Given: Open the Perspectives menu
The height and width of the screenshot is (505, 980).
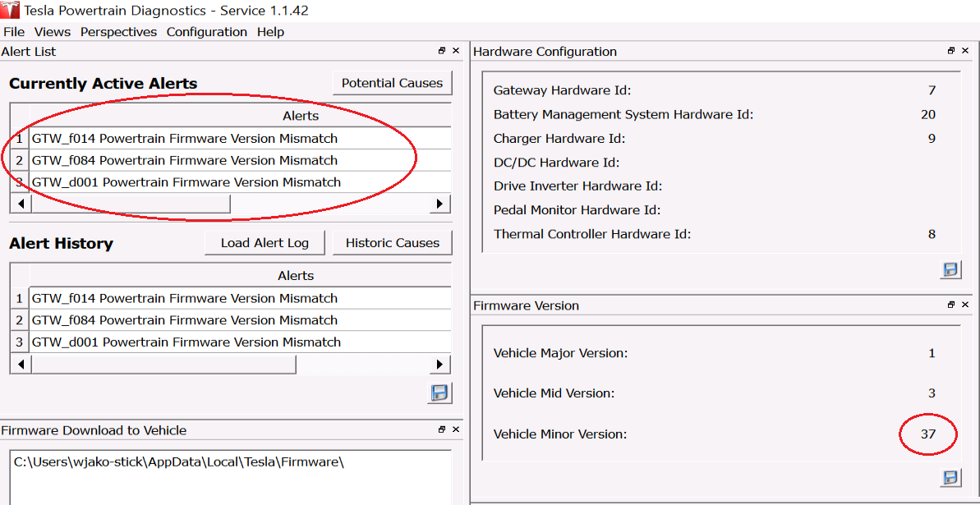Looking at the screenshot, I should [x=118, y=32].
